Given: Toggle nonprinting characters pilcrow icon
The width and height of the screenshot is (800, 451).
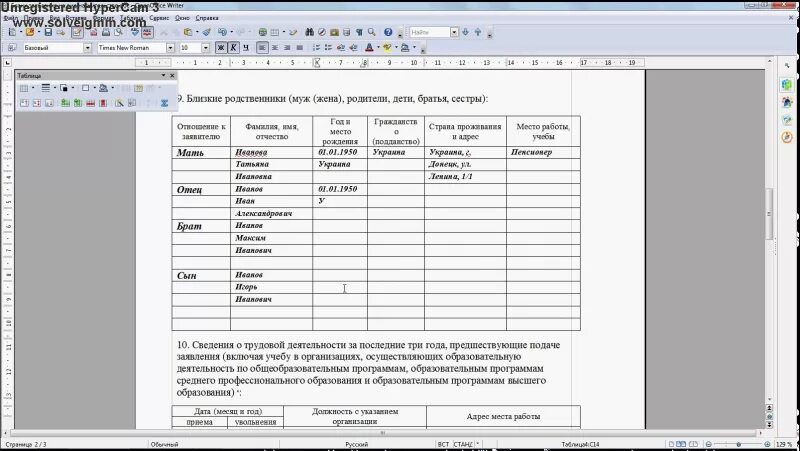Looking at the screenshot, I should [359, 32].
